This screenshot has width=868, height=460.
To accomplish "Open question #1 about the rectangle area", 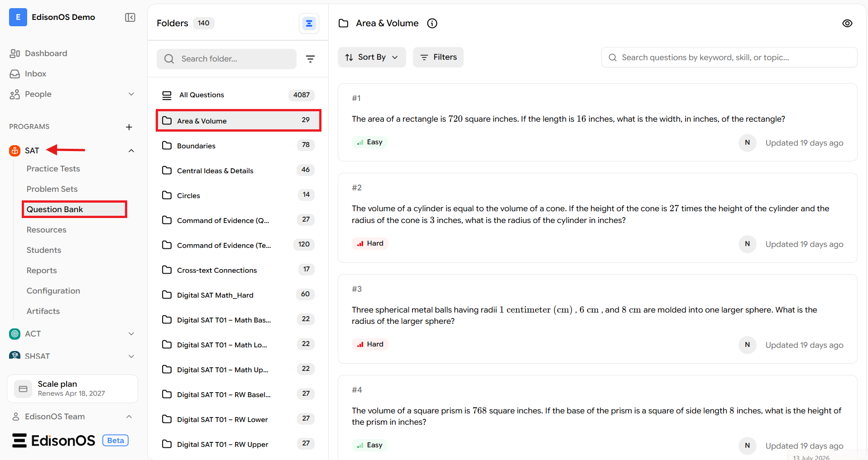I will [x=597, y=122].
